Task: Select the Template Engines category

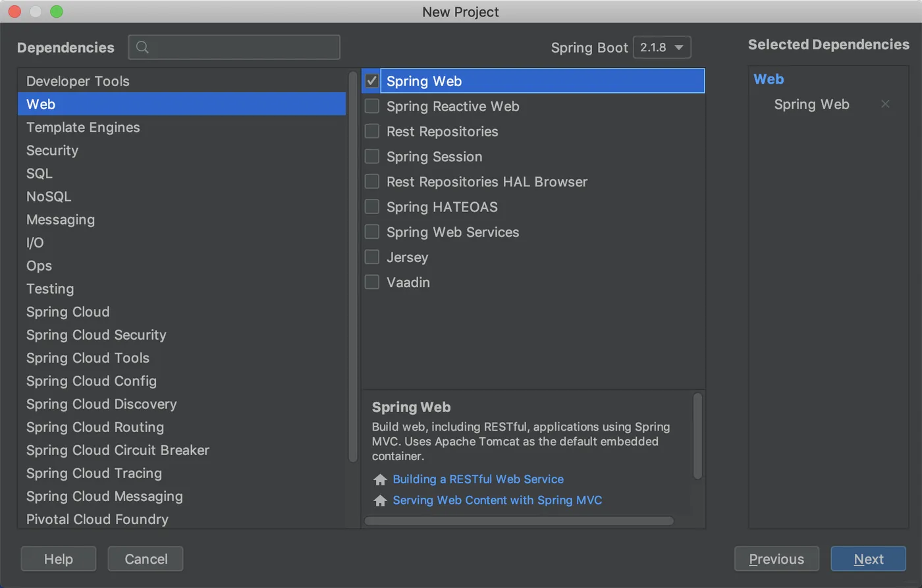Action: [x=83, y=127]
